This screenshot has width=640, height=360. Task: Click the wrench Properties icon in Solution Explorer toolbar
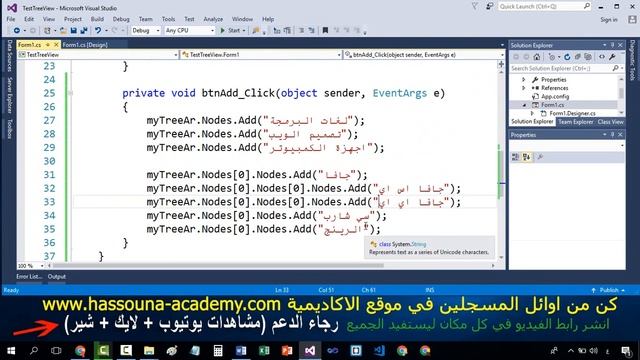[612, 57]
